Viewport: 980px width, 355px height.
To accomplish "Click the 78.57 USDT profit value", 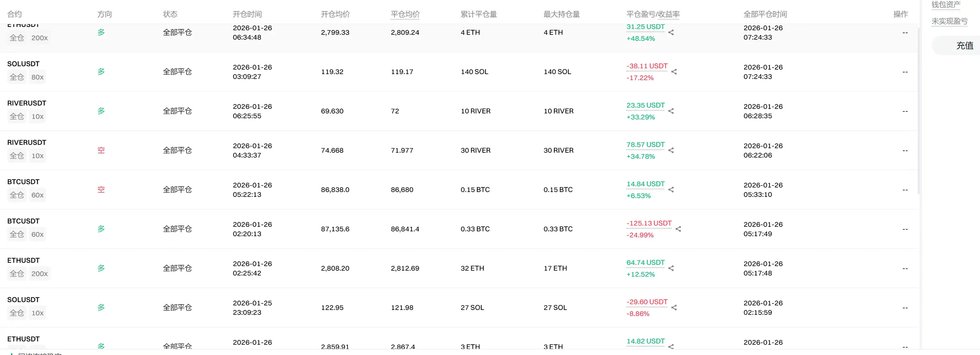I will [x=645, y=145].
